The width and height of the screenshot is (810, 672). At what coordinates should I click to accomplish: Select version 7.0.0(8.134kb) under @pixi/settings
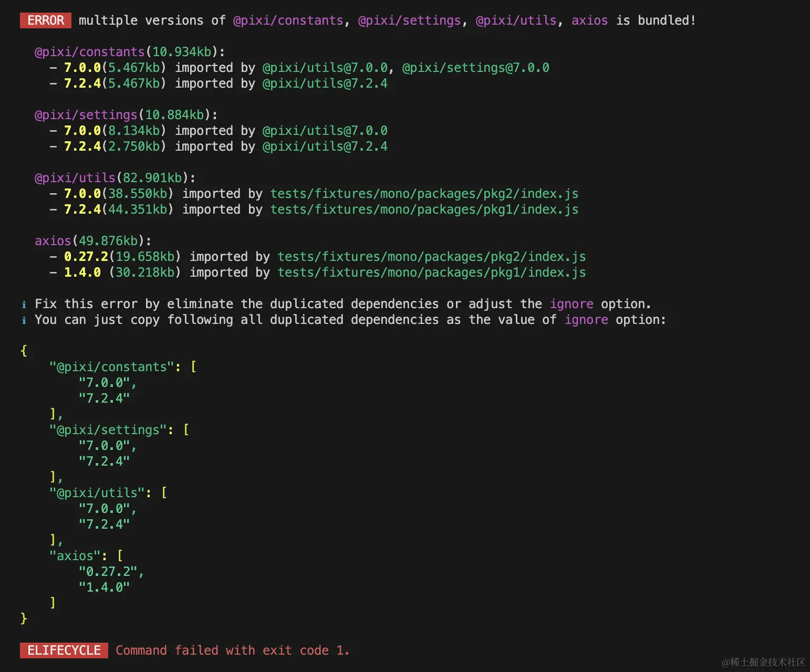(x=115, y=131)
